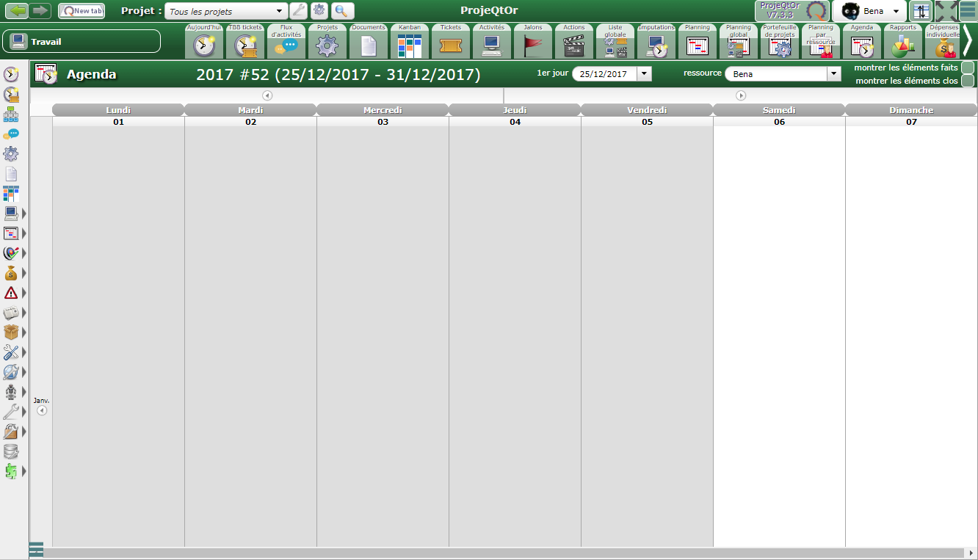This screenshot has height=560, width=978.
Task: Click the New tab button
Action: coord(81,11)
